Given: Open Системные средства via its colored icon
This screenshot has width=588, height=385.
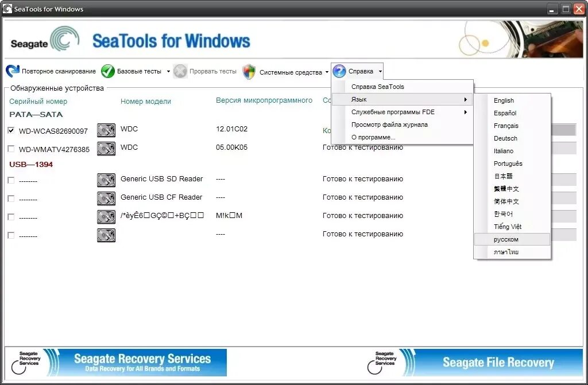Looking at the screenshot, I should (x=249, y=71).
